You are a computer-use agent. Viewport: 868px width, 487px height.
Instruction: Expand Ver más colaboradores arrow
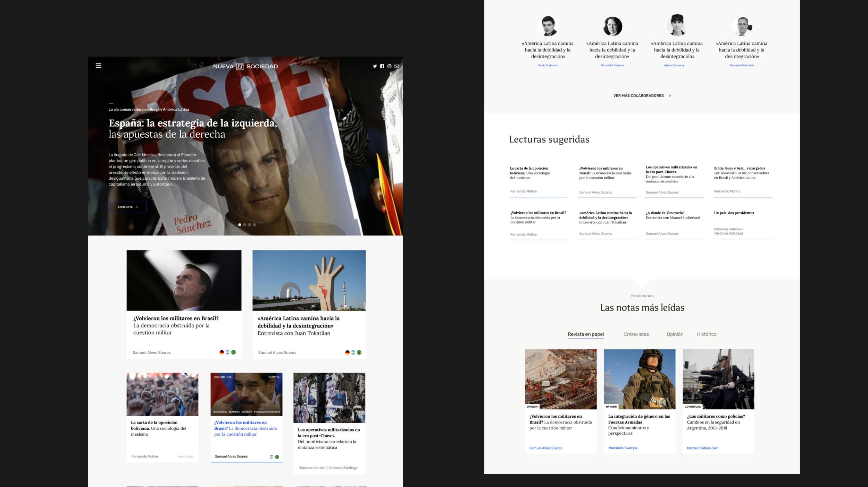(x=670, y=96)
